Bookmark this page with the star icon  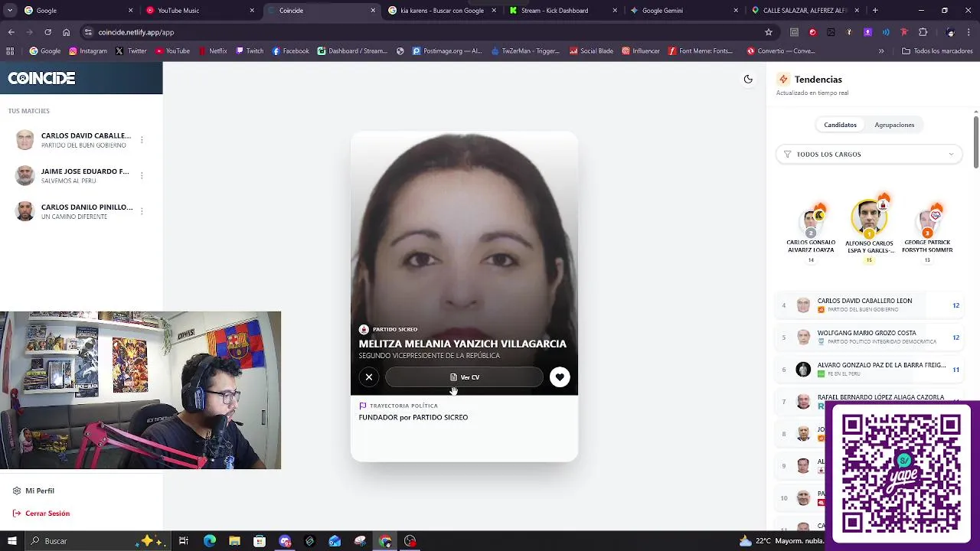click(769, 32)
